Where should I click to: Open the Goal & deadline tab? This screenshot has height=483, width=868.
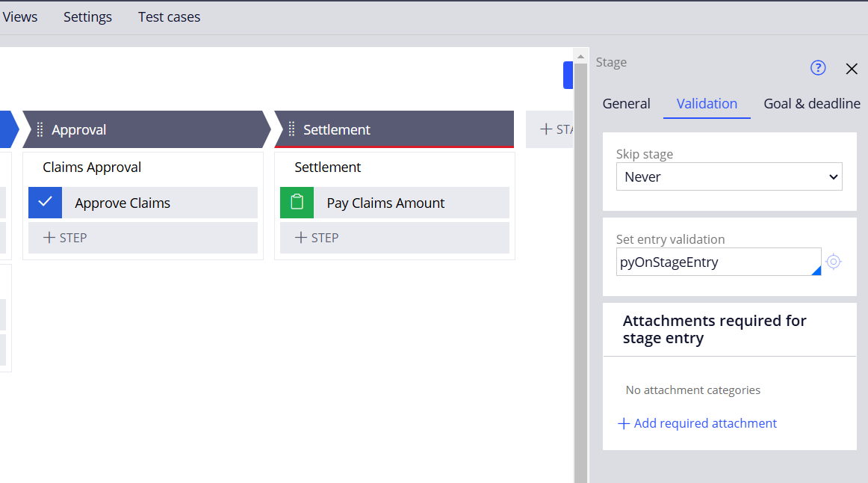(x=812, y=103)
